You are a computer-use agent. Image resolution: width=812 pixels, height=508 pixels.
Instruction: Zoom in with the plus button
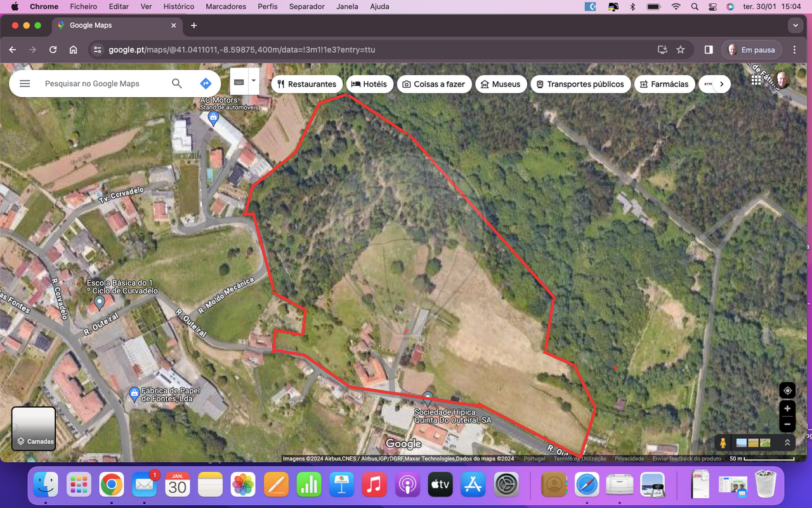coord(787,408)
